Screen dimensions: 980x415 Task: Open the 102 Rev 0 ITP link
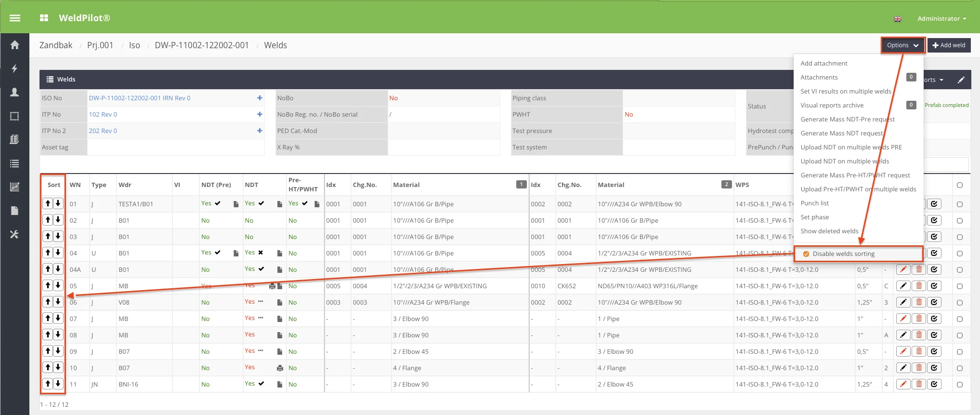coord(103,114)
